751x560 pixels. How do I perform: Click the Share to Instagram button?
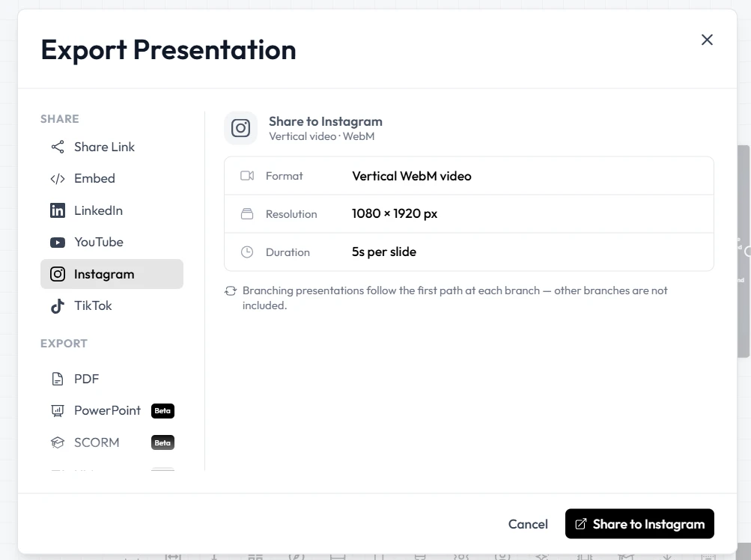click(639, 523)
